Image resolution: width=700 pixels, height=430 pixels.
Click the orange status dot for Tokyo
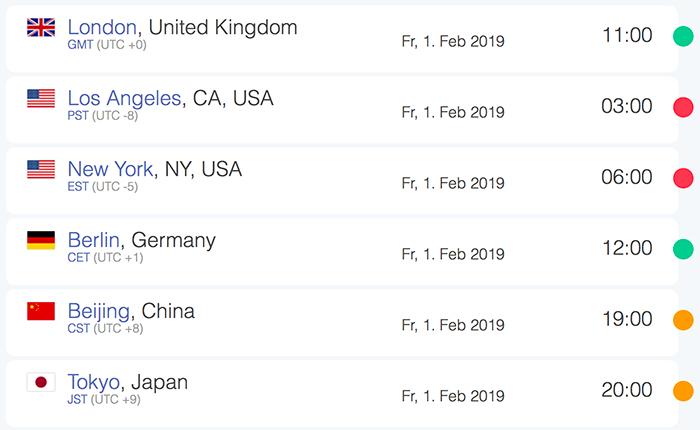(x=683, y=391)
